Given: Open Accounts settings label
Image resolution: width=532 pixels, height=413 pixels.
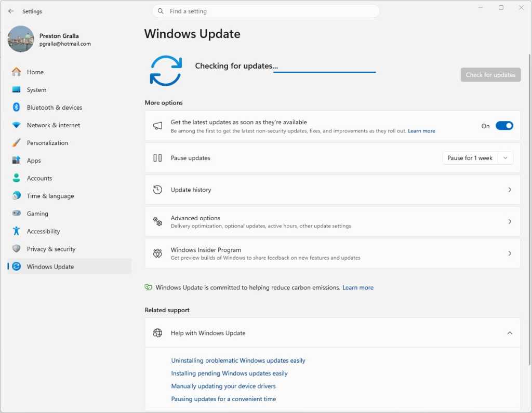Looking at the screenshot, I should [x=39, y=178].
